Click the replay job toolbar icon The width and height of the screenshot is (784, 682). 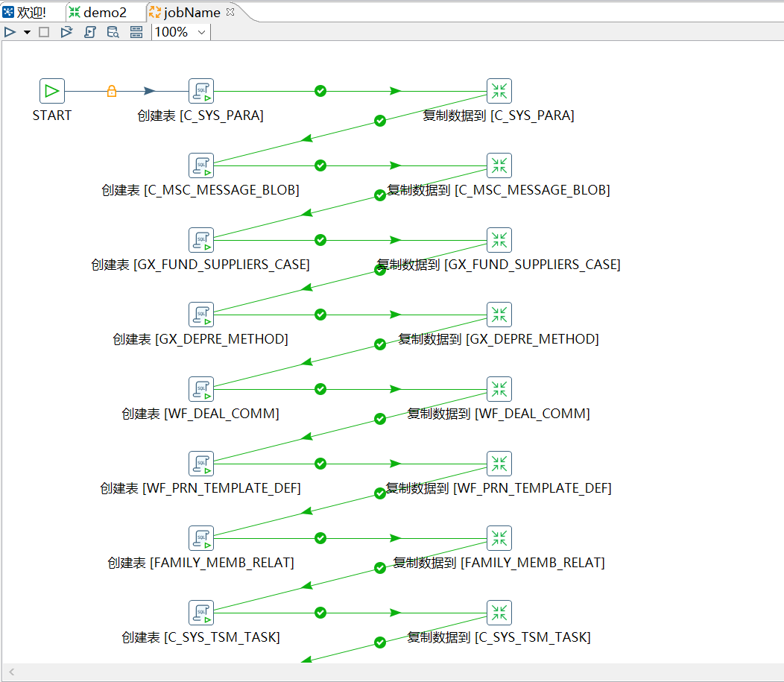(x=66, y=32)
